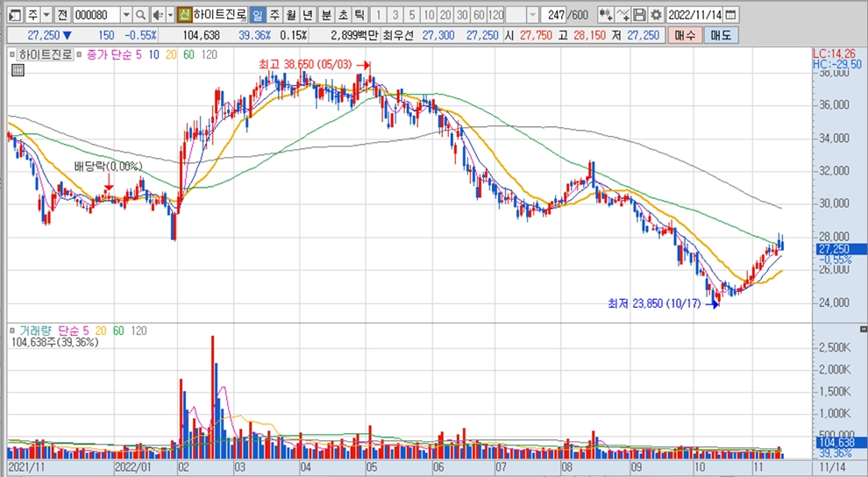
Task: Click the magnifier stock search icon
Action: tap(140, 15)
